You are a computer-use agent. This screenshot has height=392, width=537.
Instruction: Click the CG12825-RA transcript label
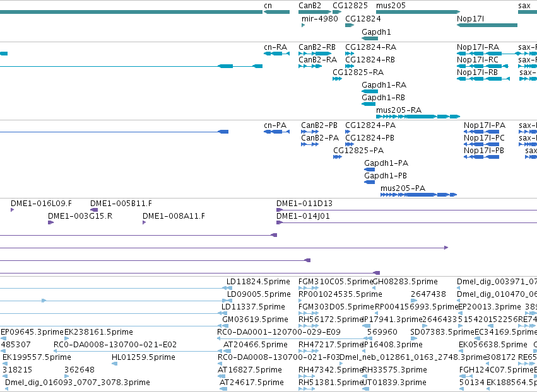coord(358,72)
